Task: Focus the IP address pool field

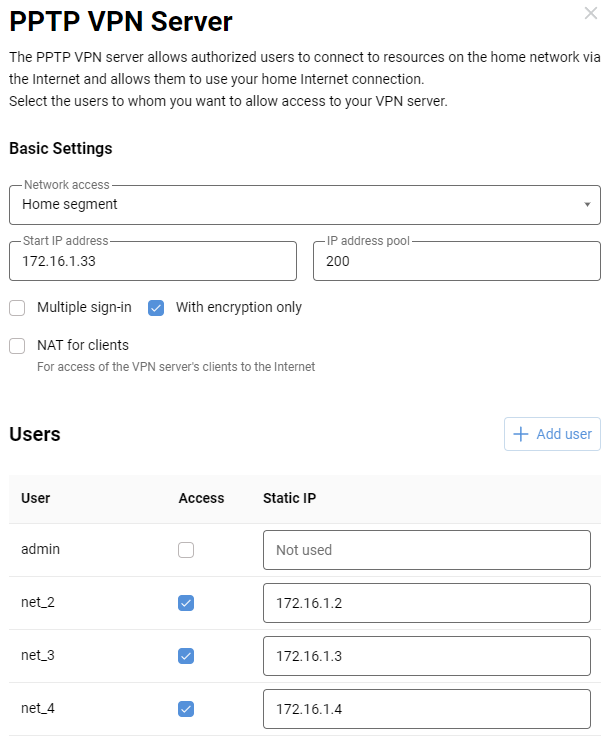Action: pyautogui.click(x=456, y=261)
